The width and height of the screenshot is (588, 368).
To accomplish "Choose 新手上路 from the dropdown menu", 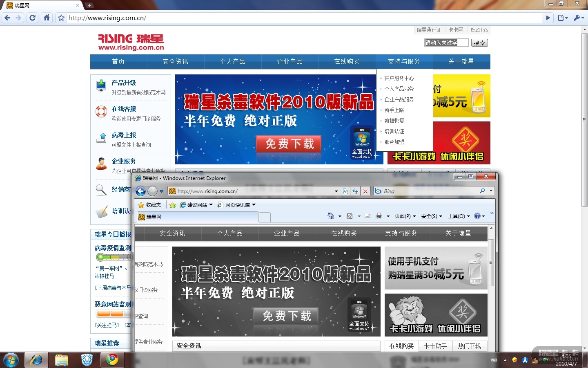I will tap(394, 110).
